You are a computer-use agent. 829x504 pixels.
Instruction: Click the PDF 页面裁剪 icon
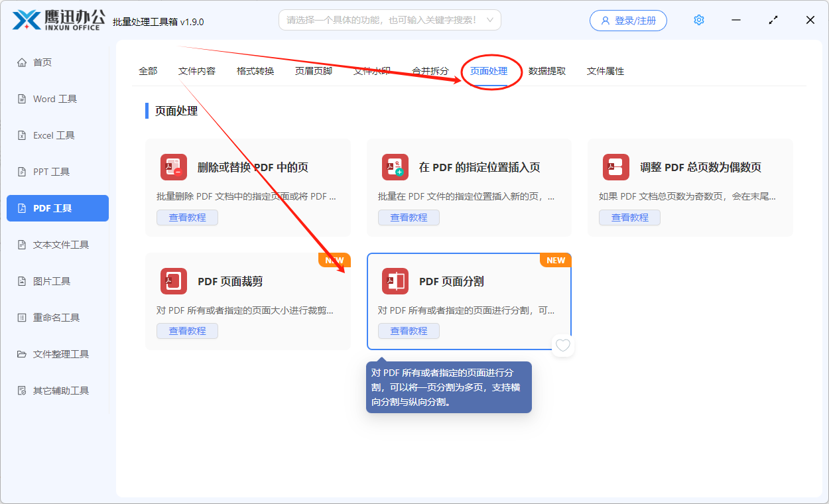(x=174, y=281)
